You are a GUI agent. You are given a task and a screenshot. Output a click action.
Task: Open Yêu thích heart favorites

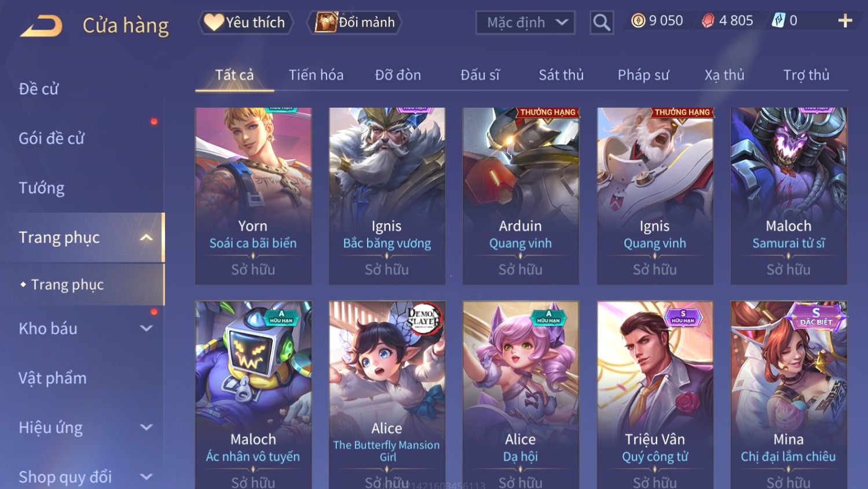pos(246,23)
